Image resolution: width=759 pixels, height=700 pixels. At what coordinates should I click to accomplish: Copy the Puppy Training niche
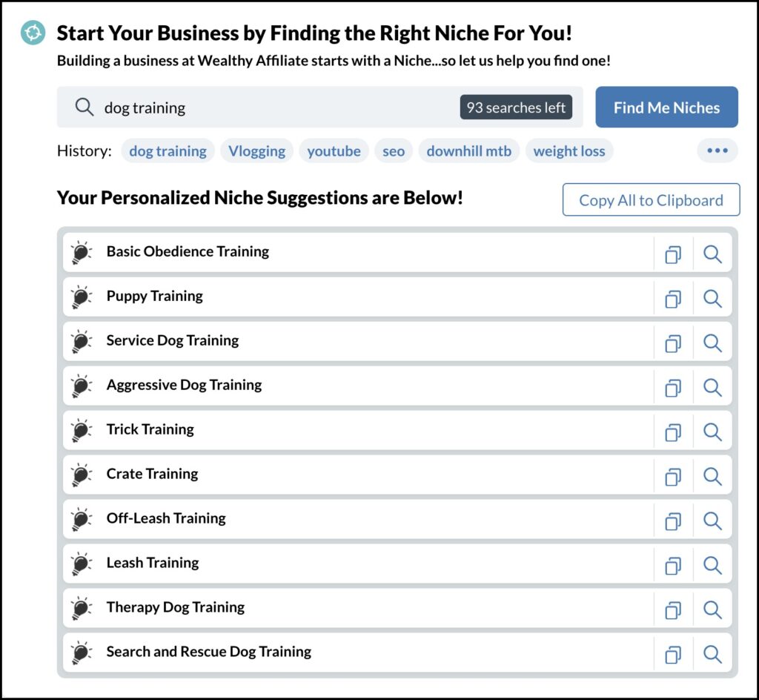coord(673,299)
